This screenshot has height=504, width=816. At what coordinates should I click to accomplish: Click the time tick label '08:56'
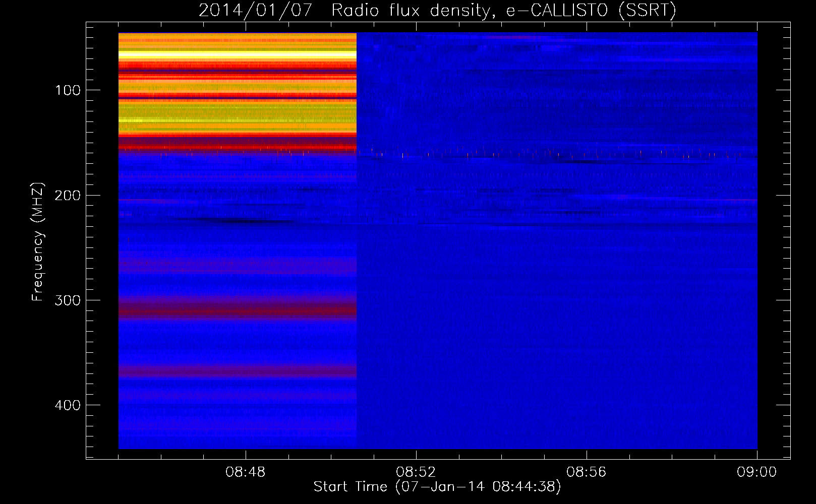point(587,472)
